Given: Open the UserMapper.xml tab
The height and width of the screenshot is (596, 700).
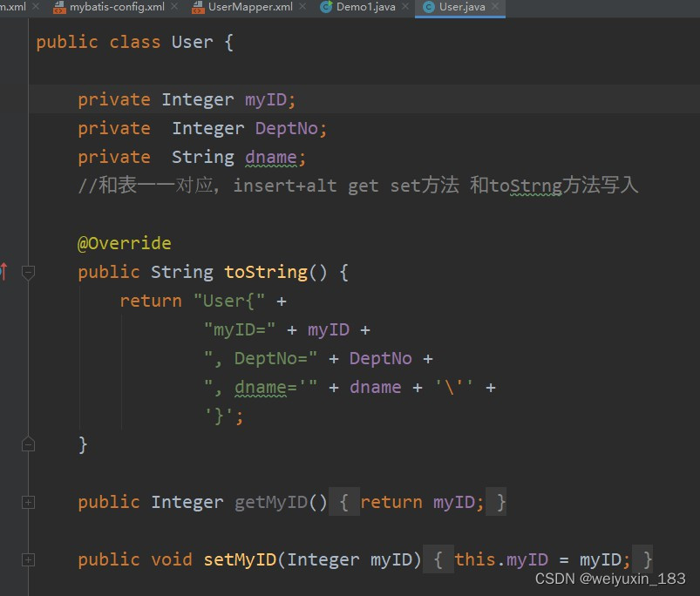Looking at the screenshot, I should tap(250, 7).
